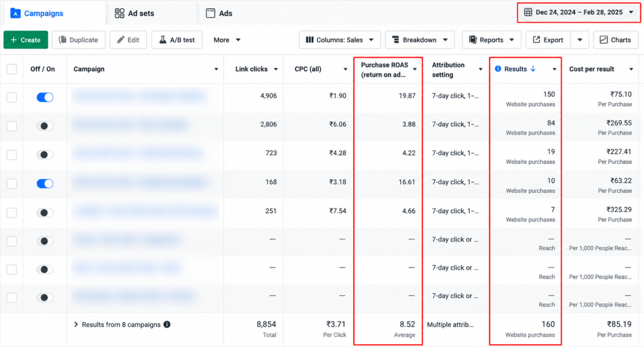
Task: Click the columns icon on Columns: Sales
Action: [x=309, y=40]
